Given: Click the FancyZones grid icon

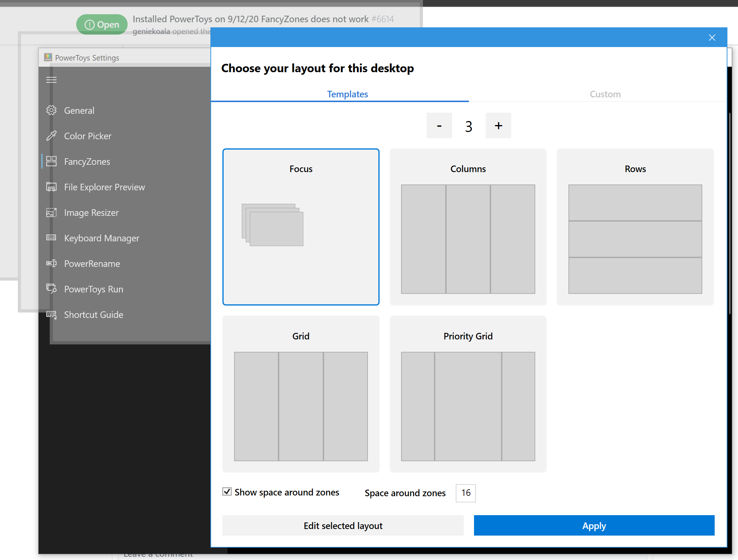Looking at the screenshot, I should point(51,161).
